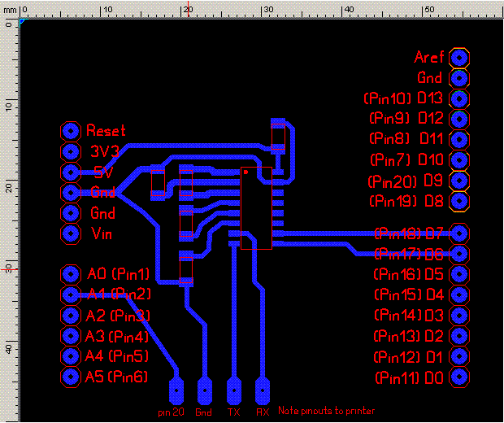Click the bottom pad labeled pin 20
Viewport: 504px width, 423px height.
click(x=176, y=391)
